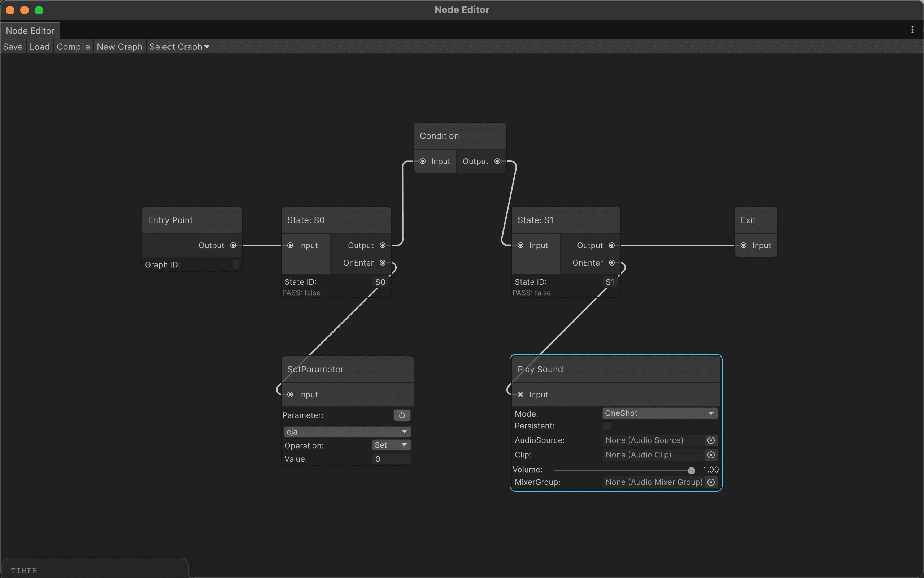Screen dimensions: 924x578
Task: Click the Exit node Input port
Action: tap(744, 245)
